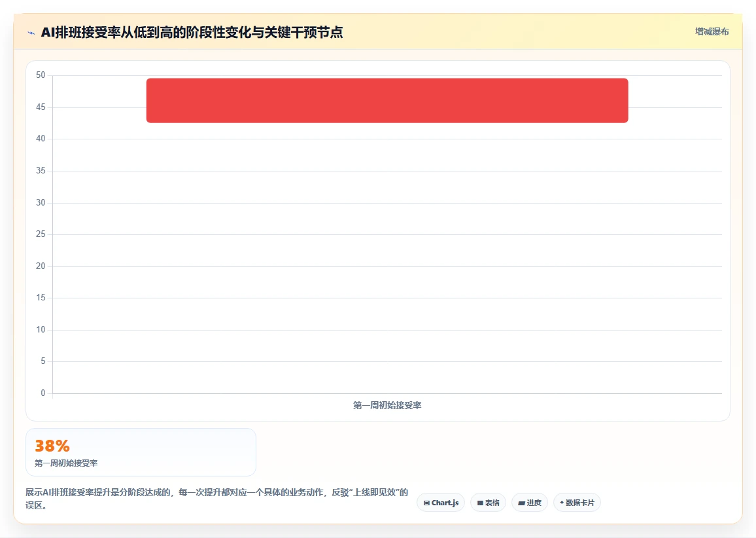The height and width of the screenshot is (538, 756).
Task: Click the 数据卡片 tag chip
Action: [x=577, y=502]
